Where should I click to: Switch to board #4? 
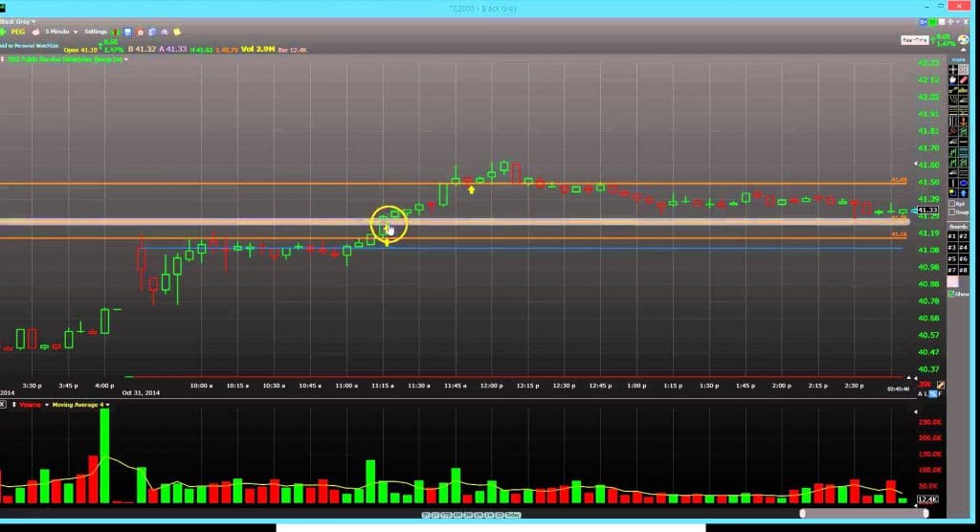click(x=963, y=247)
